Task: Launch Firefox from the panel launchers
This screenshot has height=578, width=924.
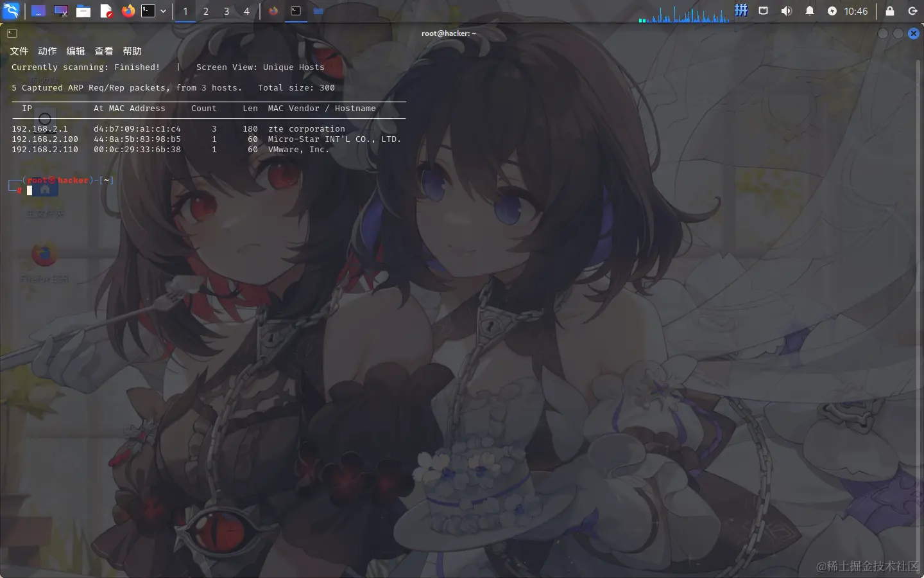Action: point(128,11)
